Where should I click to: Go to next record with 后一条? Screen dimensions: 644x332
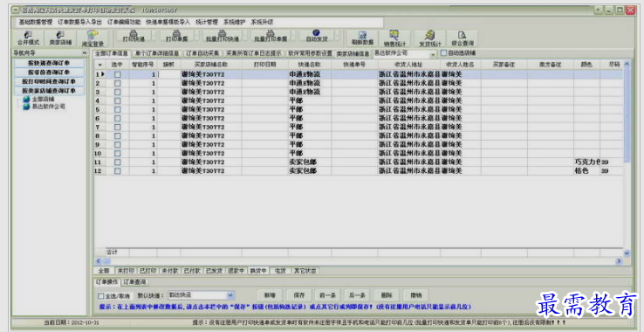coord(357,295)
